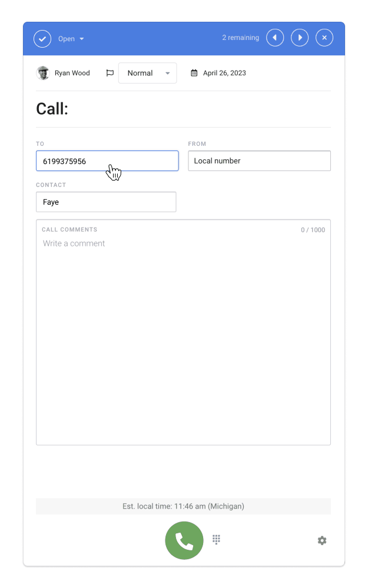Go to the previous record arrow

tap(275, 37)
